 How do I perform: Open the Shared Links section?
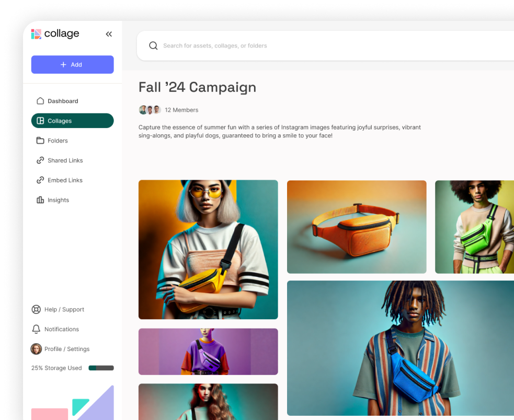[x=65, y=160]
